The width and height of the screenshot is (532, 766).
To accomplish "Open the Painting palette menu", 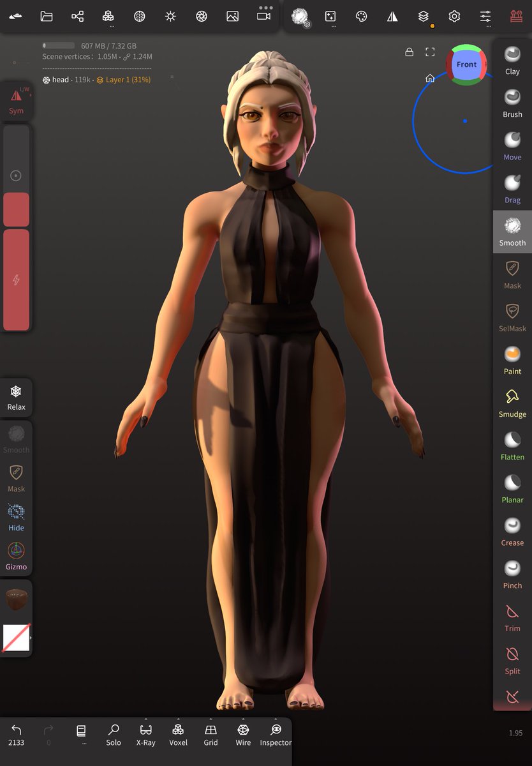I will click(362, 17).
